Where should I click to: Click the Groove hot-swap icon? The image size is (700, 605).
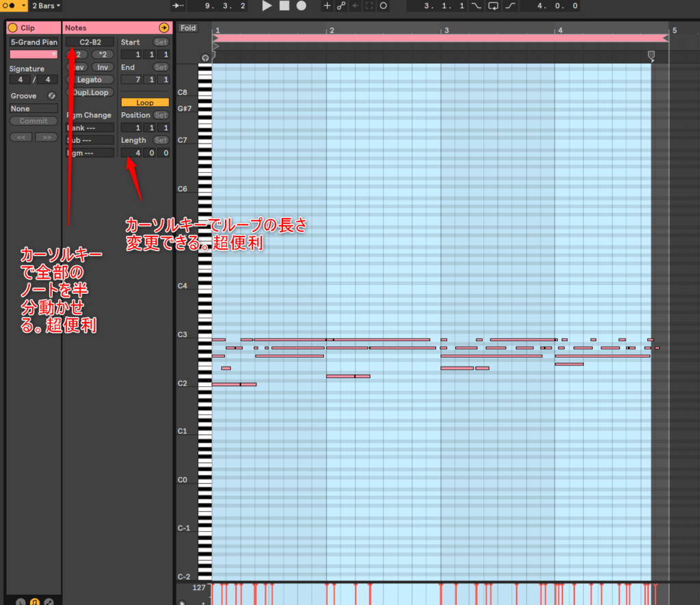click(51, 96)
